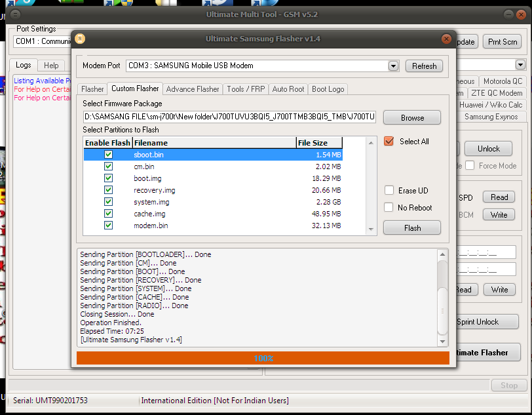Open the Huawei / Wiko Calc tab
532x415 pixels.
pos(491,105)
